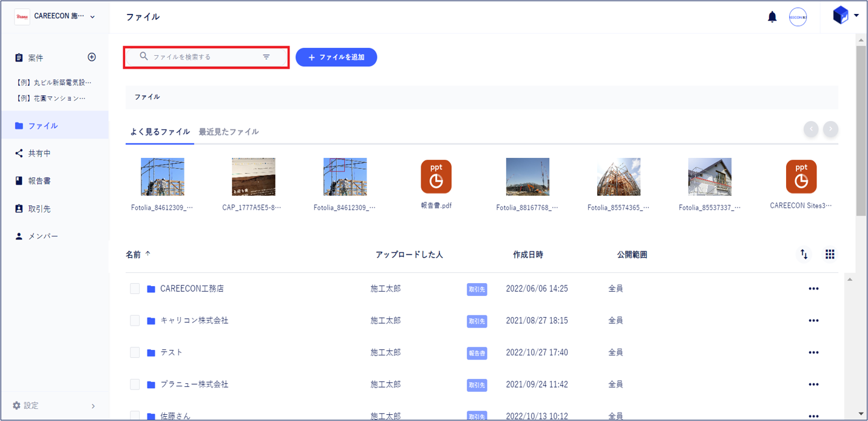Screen dimensions: 868x421
Task: Open the sort order icon above the list
Action: pos(804,255)
